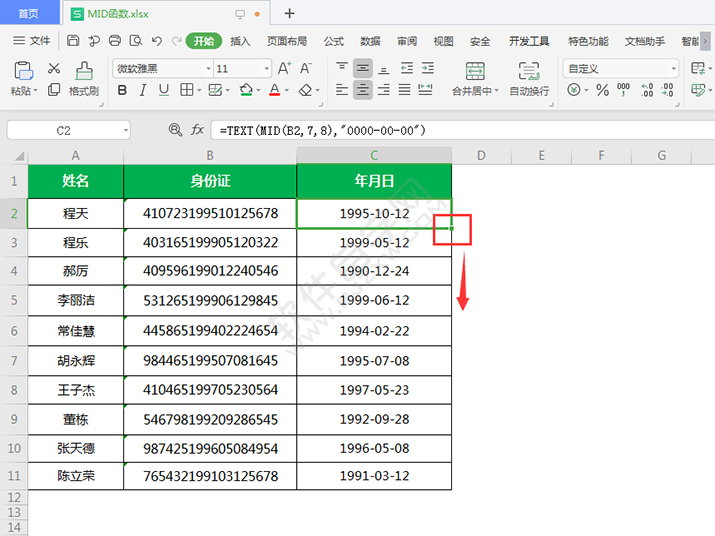Open the insert function fx button
This screenshot has width=715, height=536.
(x=198, y=130)
